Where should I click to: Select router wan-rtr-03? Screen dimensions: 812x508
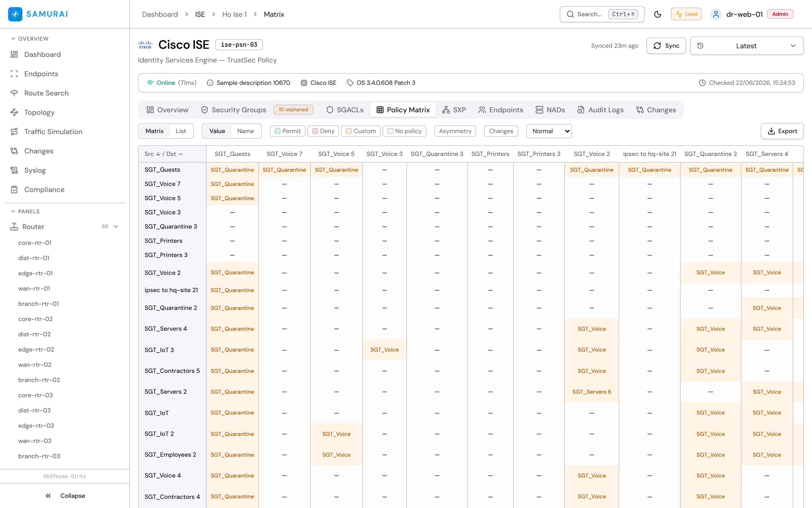pos(35,441)
